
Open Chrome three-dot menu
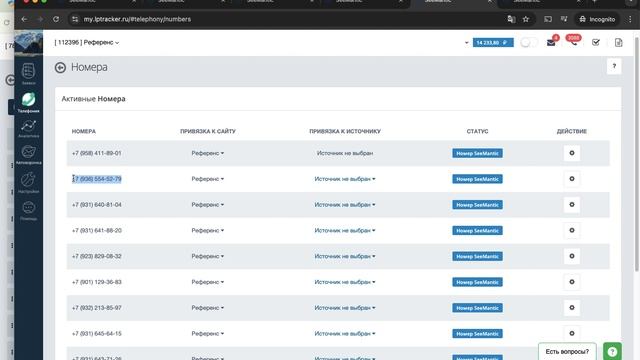coord(631,19)
